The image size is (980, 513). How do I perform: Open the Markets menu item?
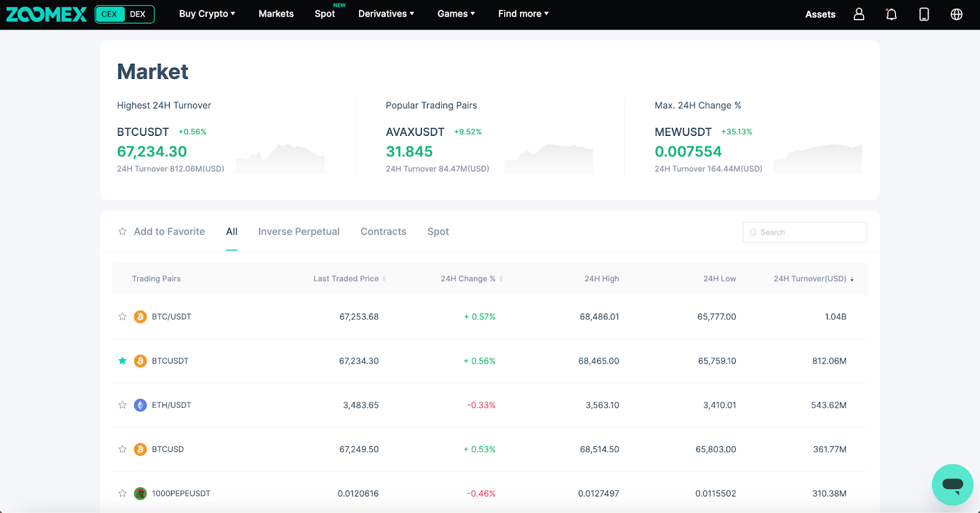[x=276, y=13]
